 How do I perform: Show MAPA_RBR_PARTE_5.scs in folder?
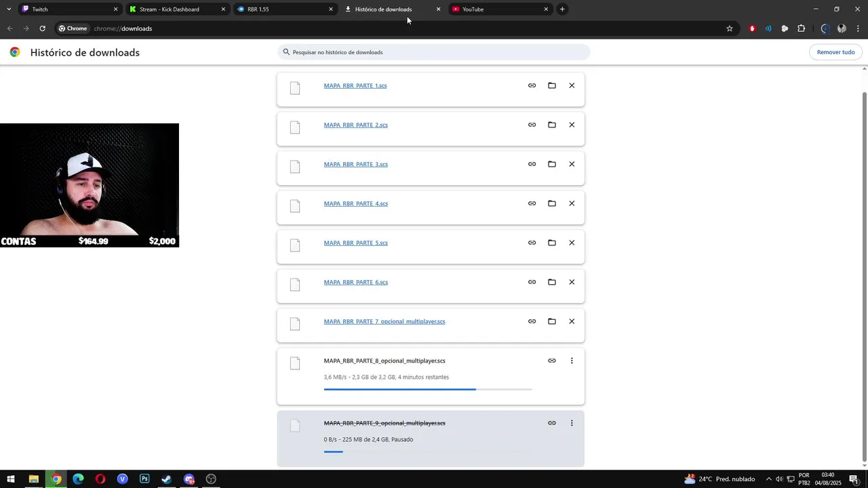pyautogui.click(x=552, y=243)
